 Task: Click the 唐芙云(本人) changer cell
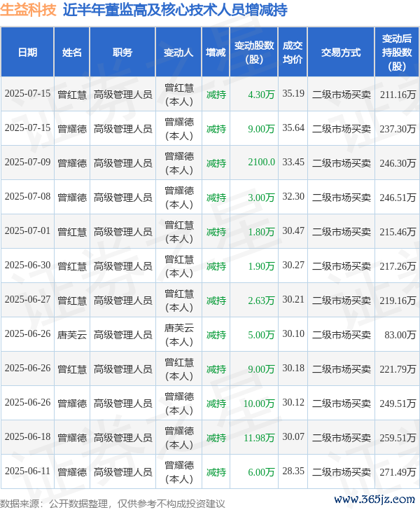tap(178, 335)
